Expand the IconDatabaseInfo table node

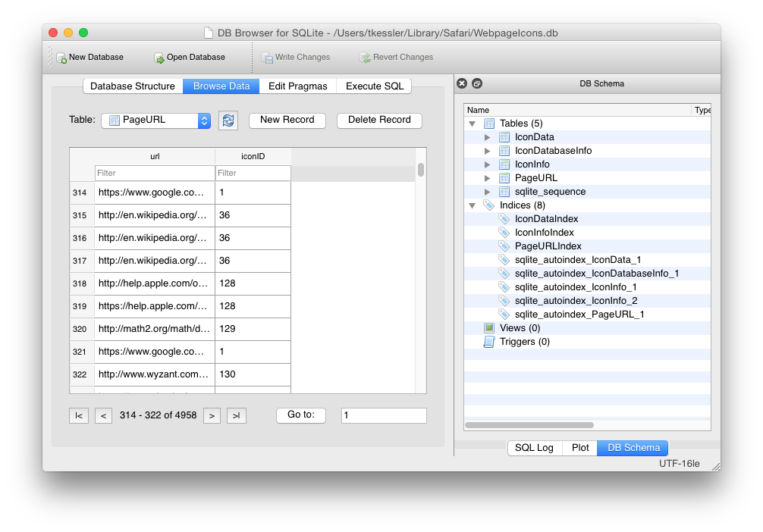coord(487,152)
